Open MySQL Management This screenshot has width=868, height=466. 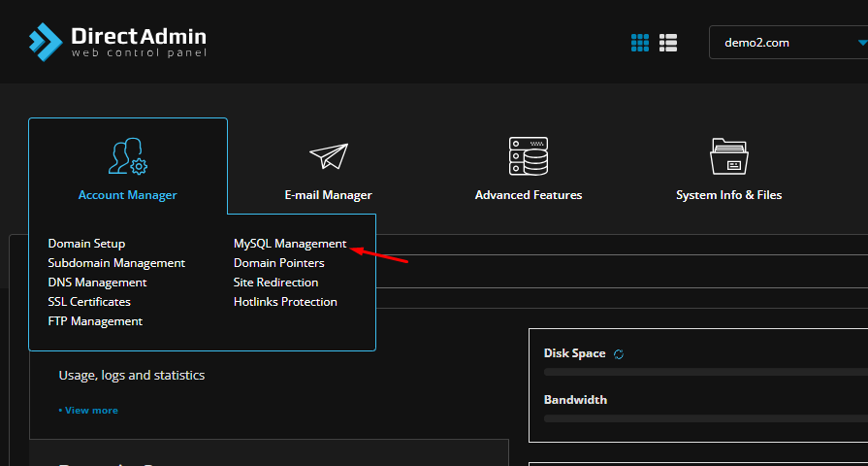pyautogui.click(x=290, y=244)
